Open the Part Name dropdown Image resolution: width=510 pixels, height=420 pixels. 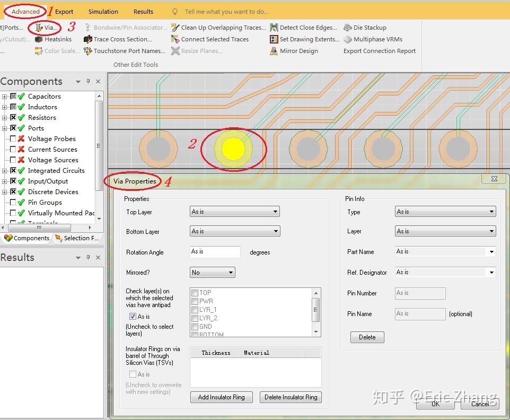(445, 252)
